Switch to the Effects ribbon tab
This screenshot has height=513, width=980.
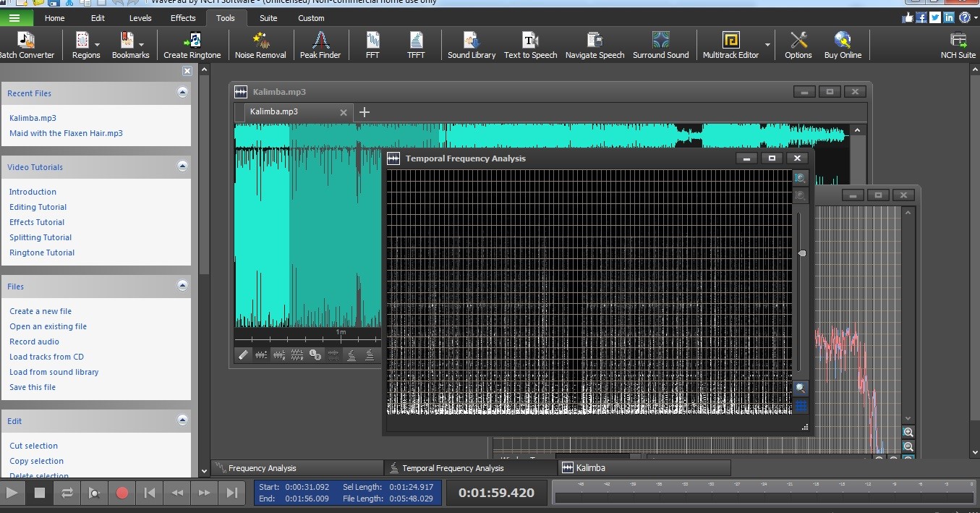pos(183,18)
